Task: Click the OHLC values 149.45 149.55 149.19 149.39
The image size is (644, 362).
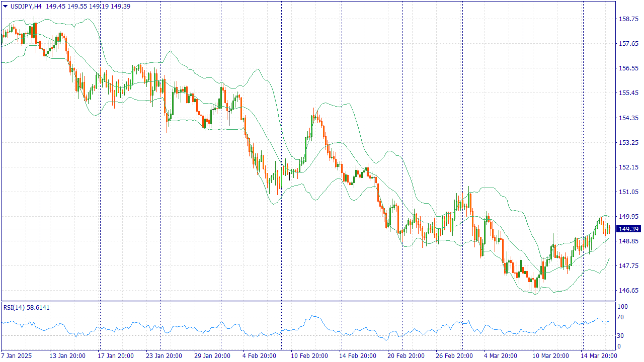Action: pyautogui.click(x=88, y=6)
